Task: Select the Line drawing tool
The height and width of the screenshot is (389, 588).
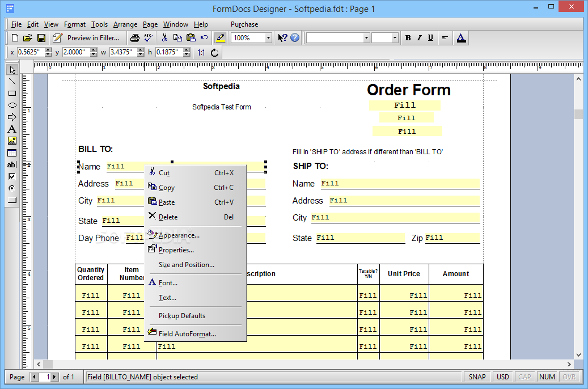Action: [12, 82]
